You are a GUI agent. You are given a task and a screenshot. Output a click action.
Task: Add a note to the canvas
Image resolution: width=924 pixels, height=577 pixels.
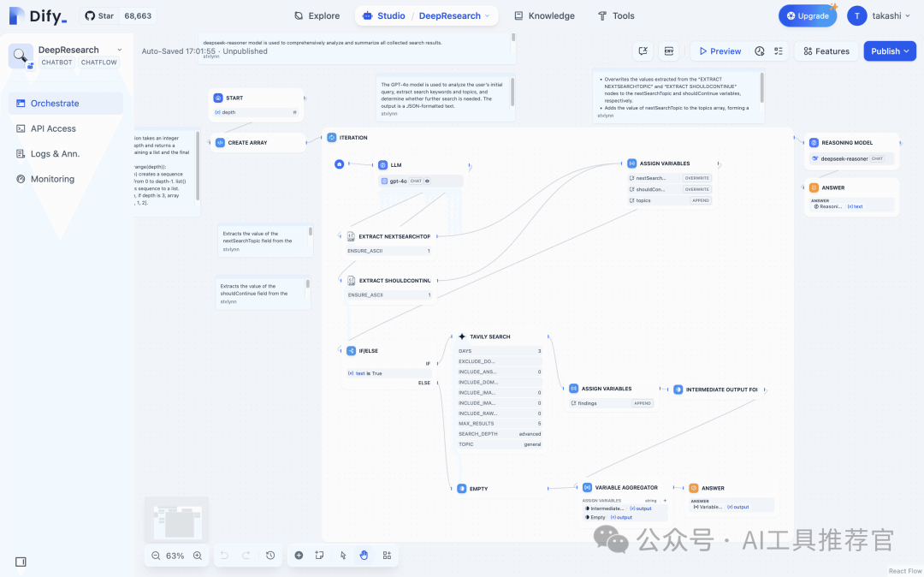pos(319,556)
